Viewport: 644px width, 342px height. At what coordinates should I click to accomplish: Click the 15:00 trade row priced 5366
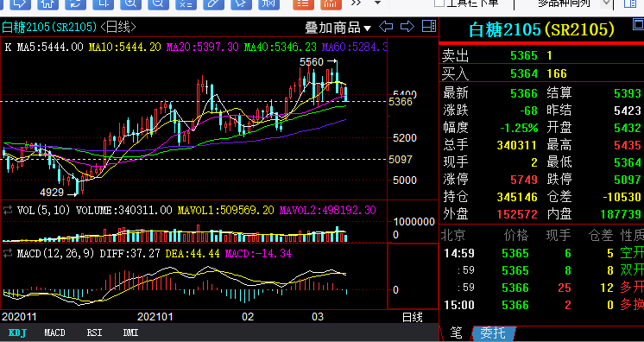coord(542,305)
